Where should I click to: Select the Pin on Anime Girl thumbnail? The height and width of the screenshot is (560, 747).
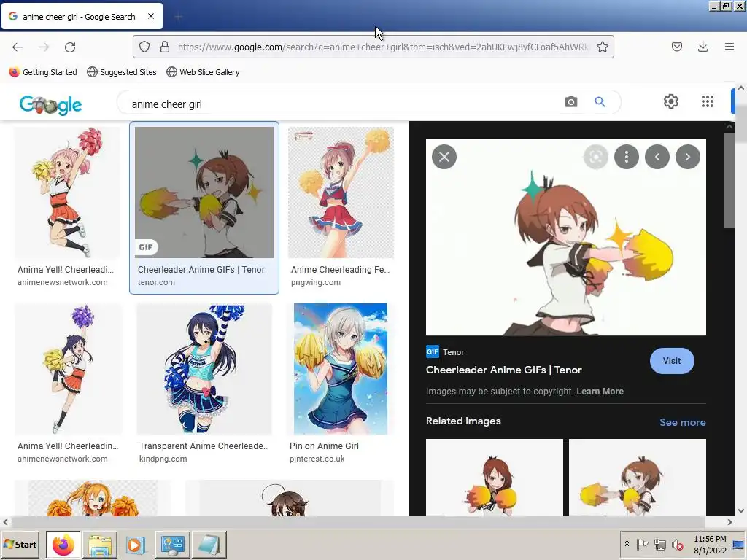point(341,369)
